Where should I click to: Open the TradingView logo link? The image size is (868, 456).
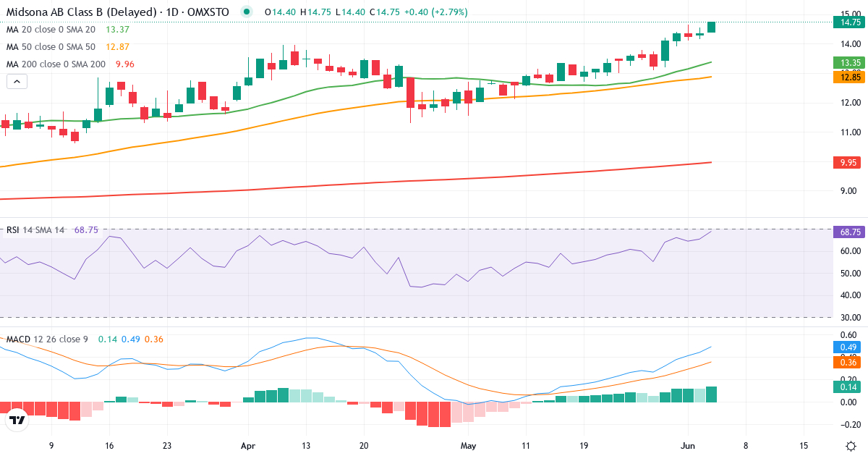click(x=17, y=420)
